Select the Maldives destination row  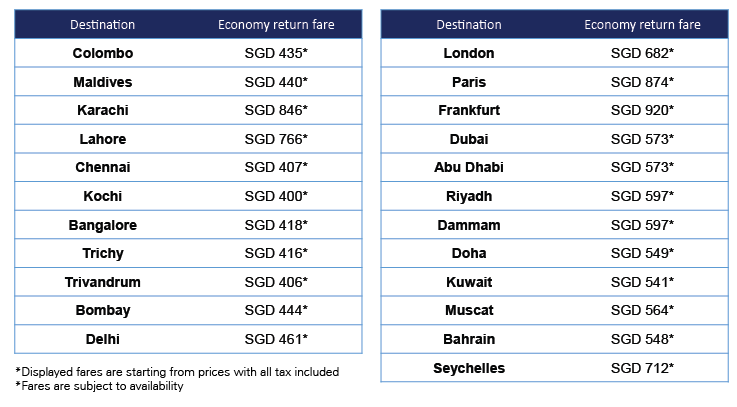102,82
